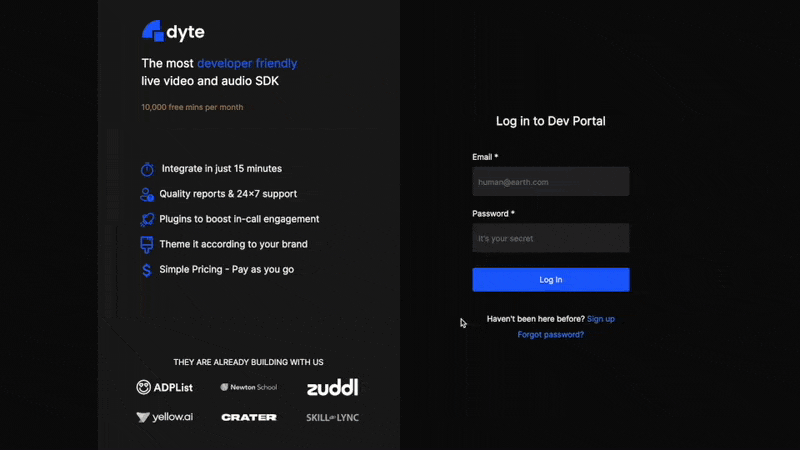Click the 10,000 free mins per month text

click(192, 107)
